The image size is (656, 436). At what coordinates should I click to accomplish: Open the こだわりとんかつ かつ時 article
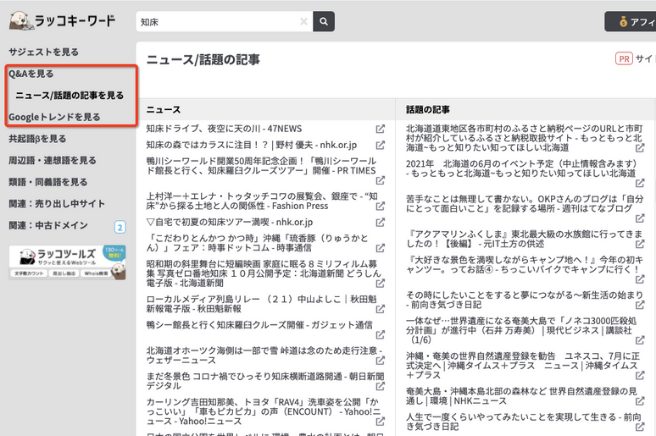tap(257, 243)
